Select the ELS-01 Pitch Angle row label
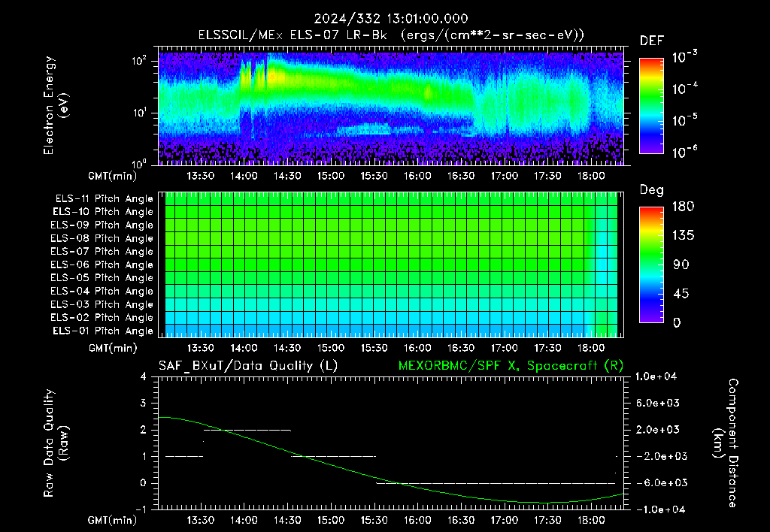 coord(103,331)
